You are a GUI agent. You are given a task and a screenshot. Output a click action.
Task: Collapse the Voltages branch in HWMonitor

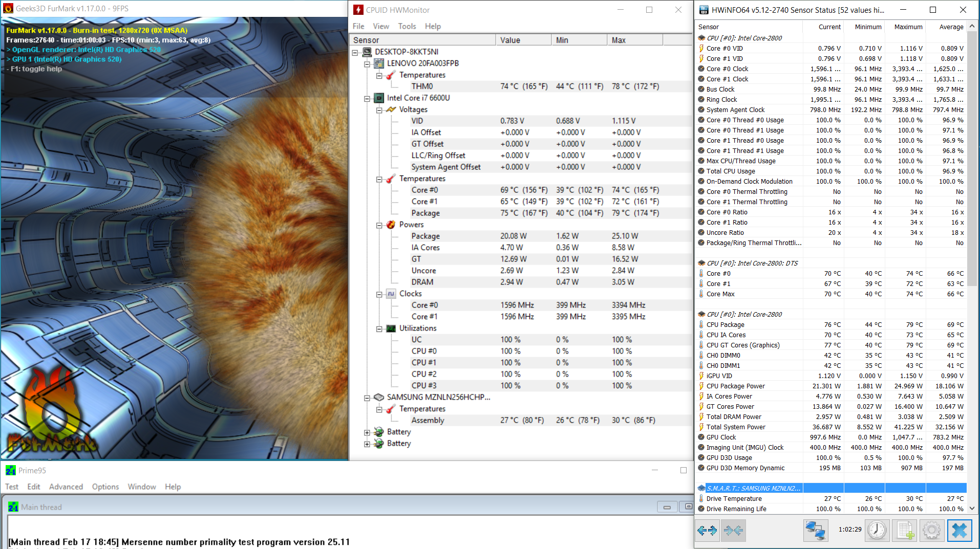(x=379, y=110)
